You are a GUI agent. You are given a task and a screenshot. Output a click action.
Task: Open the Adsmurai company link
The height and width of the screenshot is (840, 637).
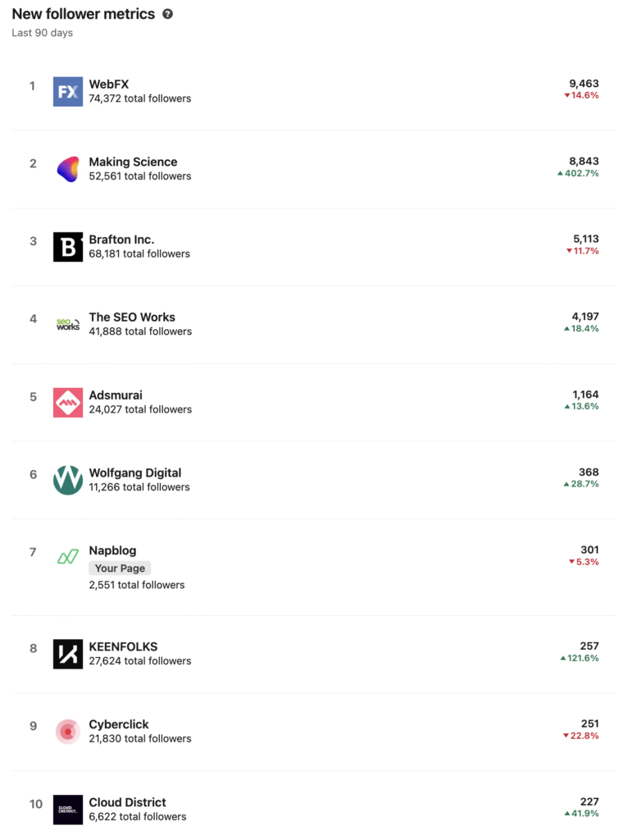pos(116,395)
